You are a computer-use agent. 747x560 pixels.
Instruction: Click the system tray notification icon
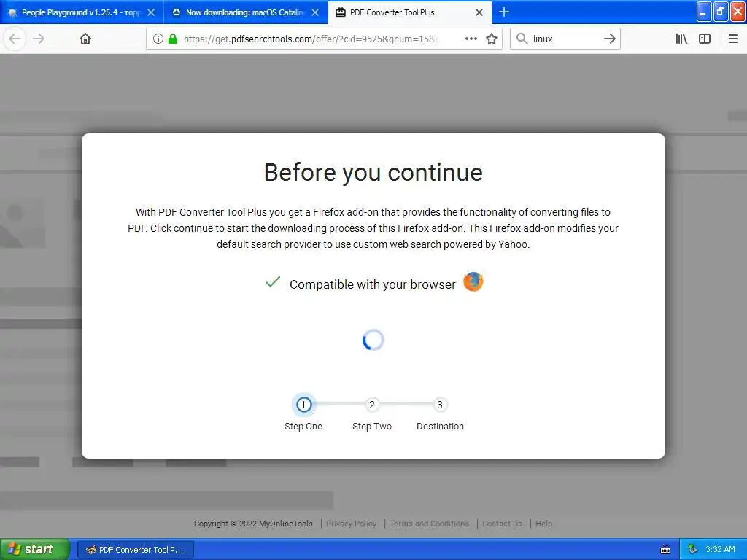[693, 550]
